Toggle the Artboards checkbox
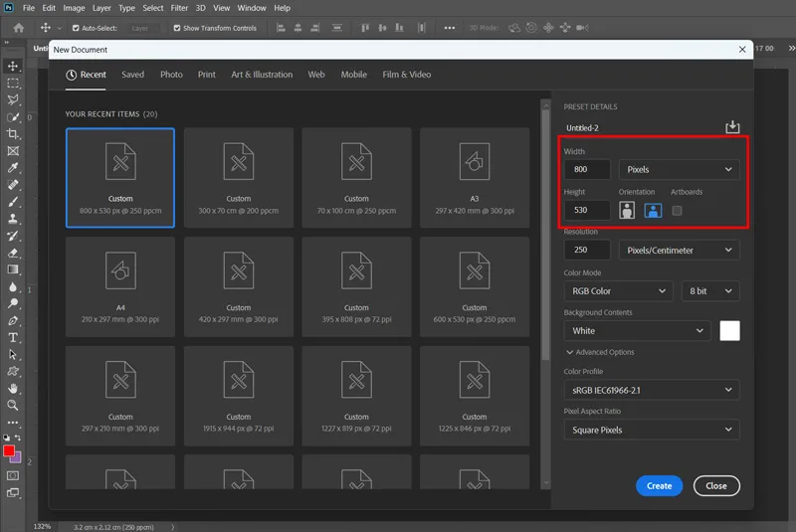 [x=677, y=211]
